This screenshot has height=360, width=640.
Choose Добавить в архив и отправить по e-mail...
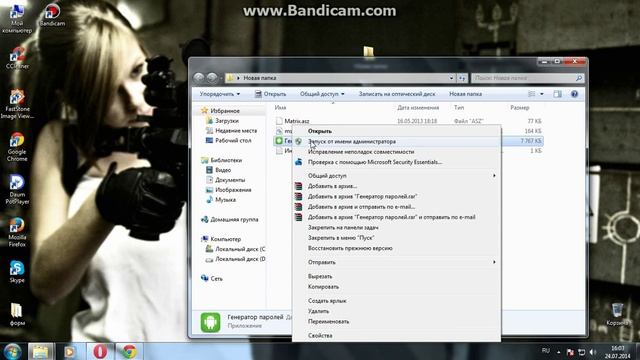(396, 207)
